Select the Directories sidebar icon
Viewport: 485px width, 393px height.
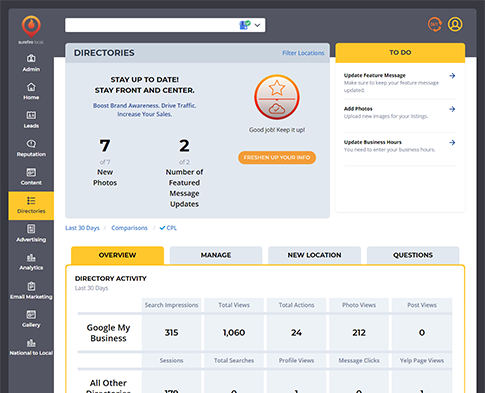coord(31,201)
